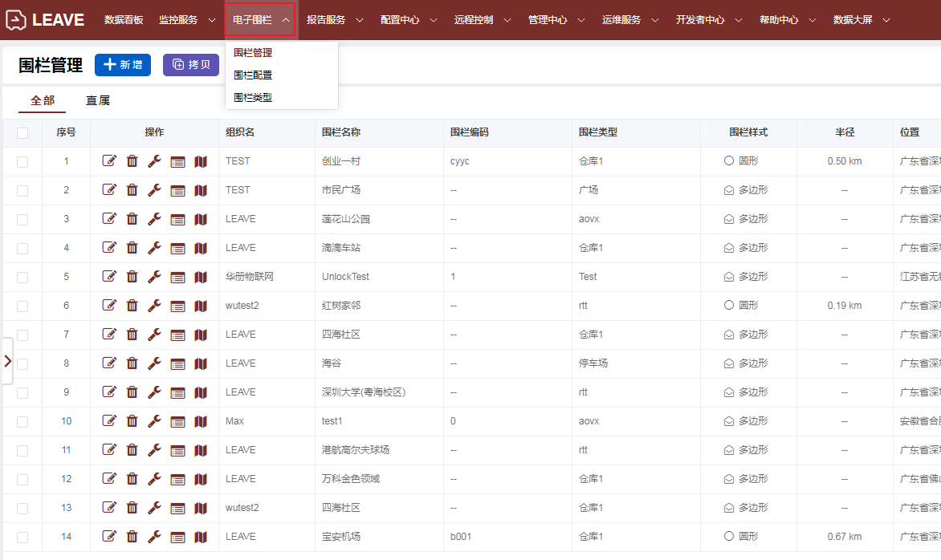The height and width of the screenshot is (560, 941).
Task: Click the blue 新增 button
Action: (x=123, y=65)
